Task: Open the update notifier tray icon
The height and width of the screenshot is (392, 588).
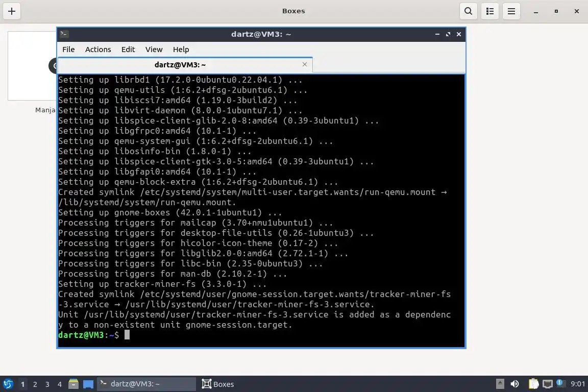Action: 560,383
